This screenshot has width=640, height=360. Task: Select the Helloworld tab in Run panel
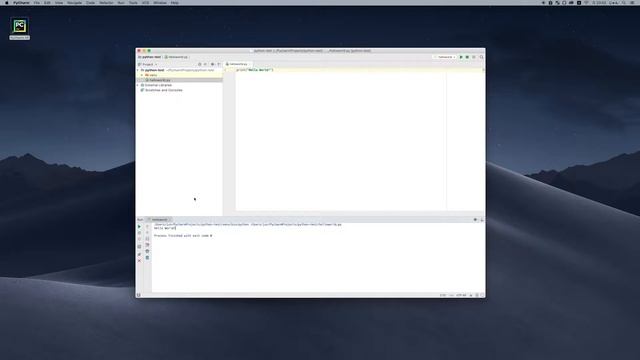coord(160,220)
